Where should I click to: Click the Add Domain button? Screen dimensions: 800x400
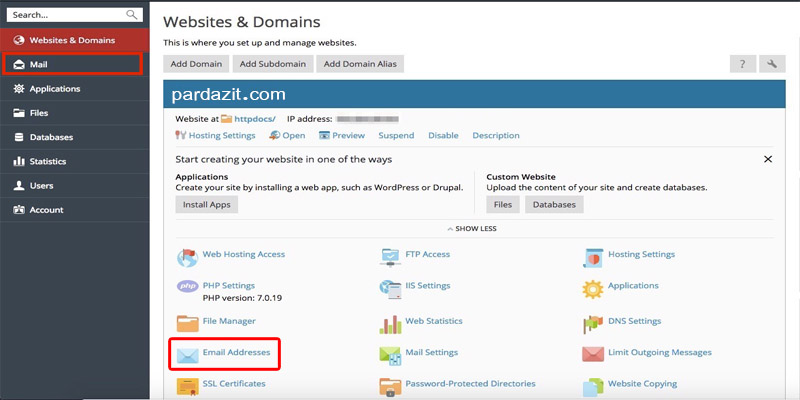[196, 64]
